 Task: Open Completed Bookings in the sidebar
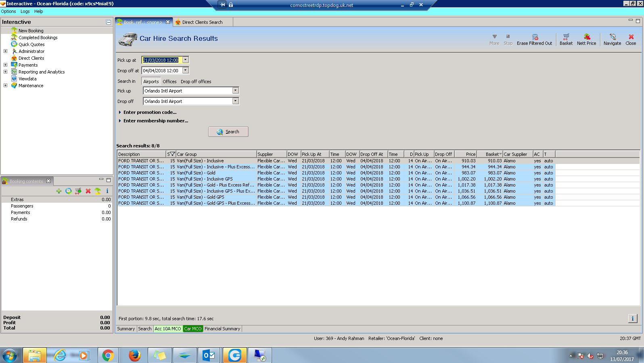(38, 38)
